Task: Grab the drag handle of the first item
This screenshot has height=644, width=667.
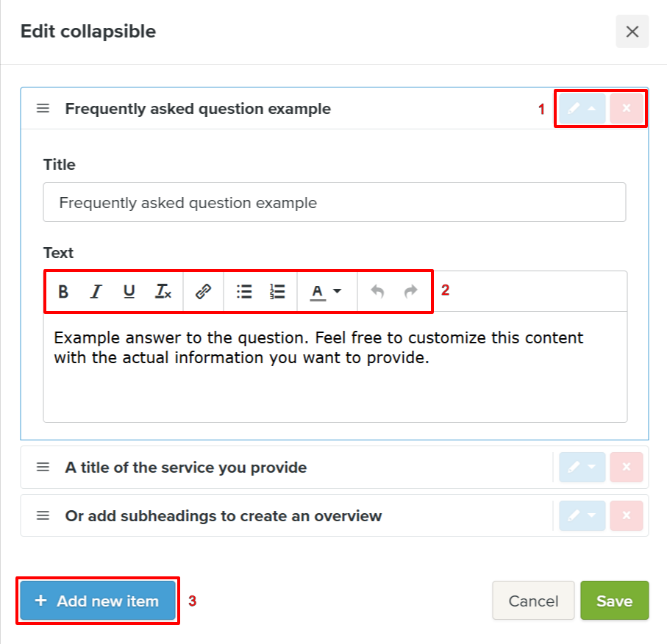Action: (x=43, y=109)
